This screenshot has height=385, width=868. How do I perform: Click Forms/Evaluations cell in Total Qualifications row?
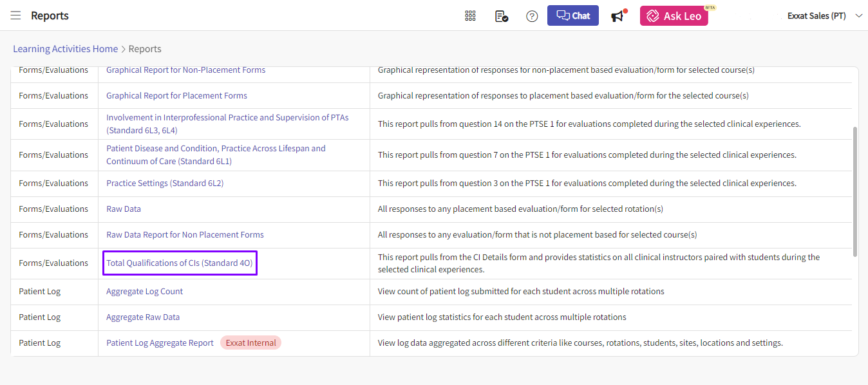click(x=54, y=263)
